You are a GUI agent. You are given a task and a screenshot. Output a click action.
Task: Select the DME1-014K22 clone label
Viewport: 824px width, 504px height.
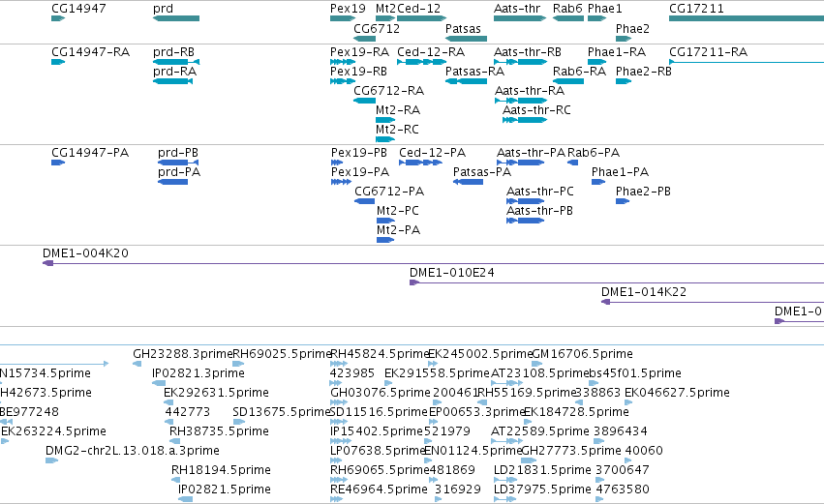coord(644,292)
